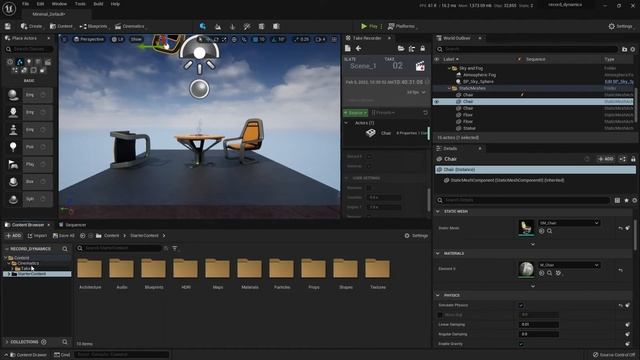Select the Chair source in Take Recorder
The height and width of the screenshot is (360, 640).
click(x=386, y=133)
